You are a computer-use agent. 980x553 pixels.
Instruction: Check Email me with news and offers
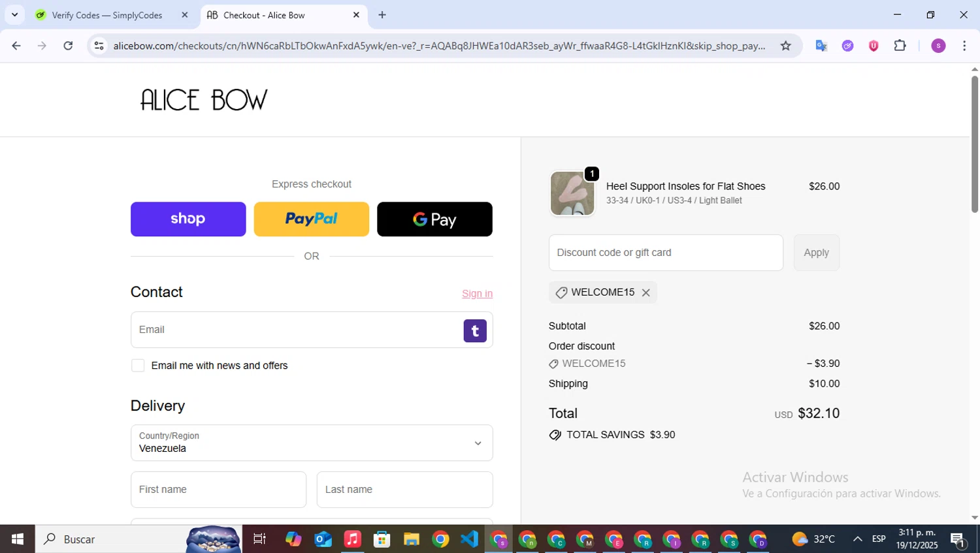[x=138, y=366]
